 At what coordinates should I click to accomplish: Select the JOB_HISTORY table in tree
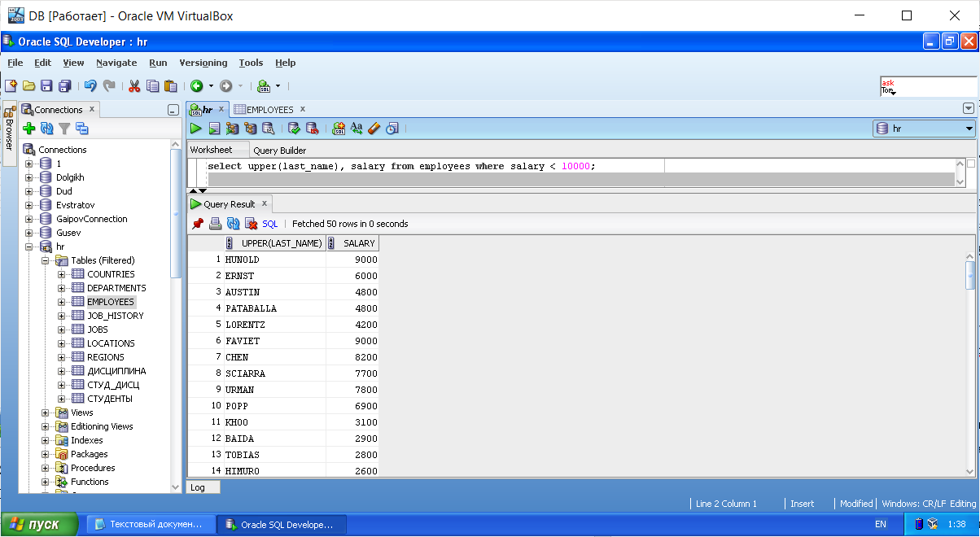point(116,316)
